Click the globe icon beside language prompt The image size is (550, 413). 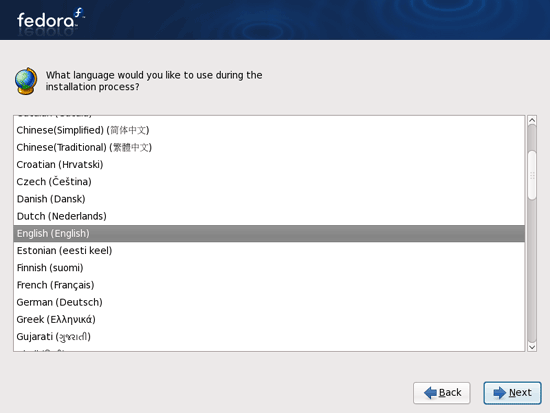click(26, 81)
